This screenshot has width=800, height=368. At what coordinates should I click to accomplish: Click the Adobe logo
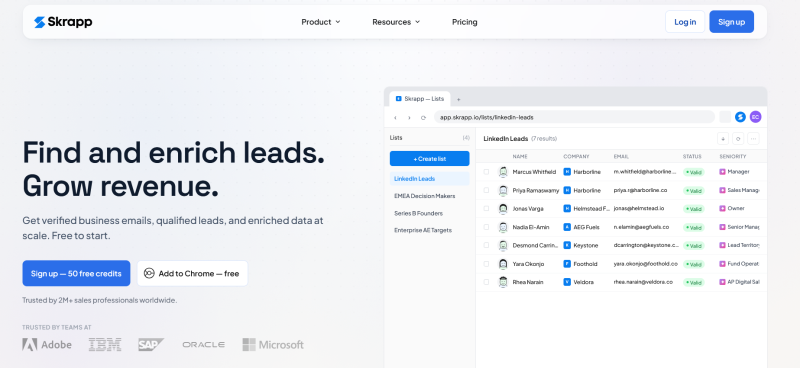click(x=47, y=345)
